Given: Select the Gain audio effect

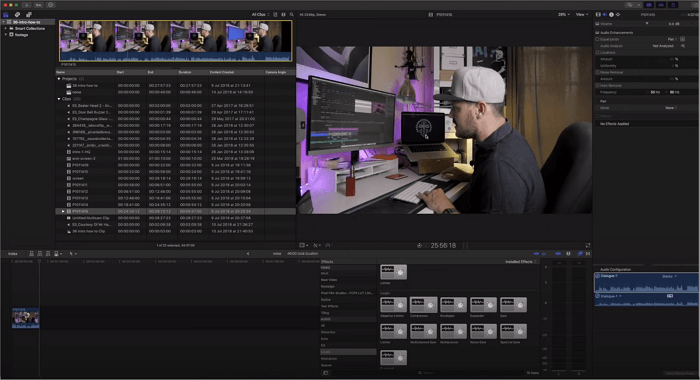Looking at the screenshot, I should [x=513, y=305].
